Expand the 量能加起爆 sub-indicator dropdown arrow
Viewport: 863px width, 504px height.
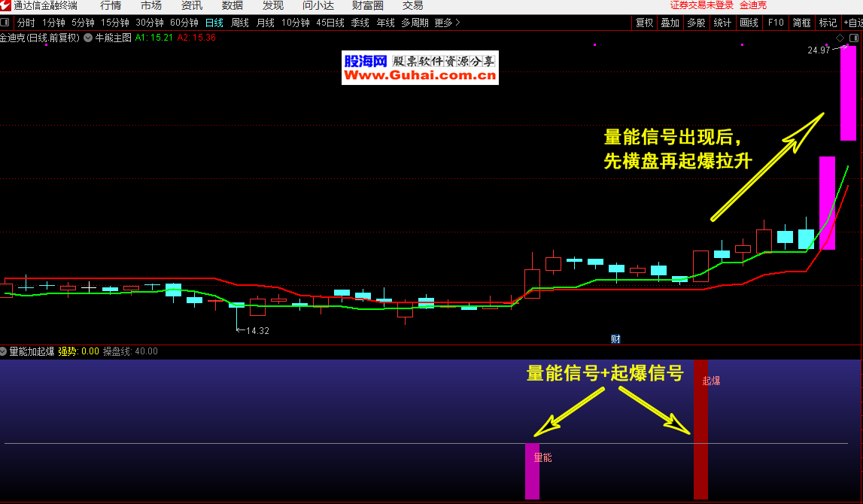[x=4, y=351]
